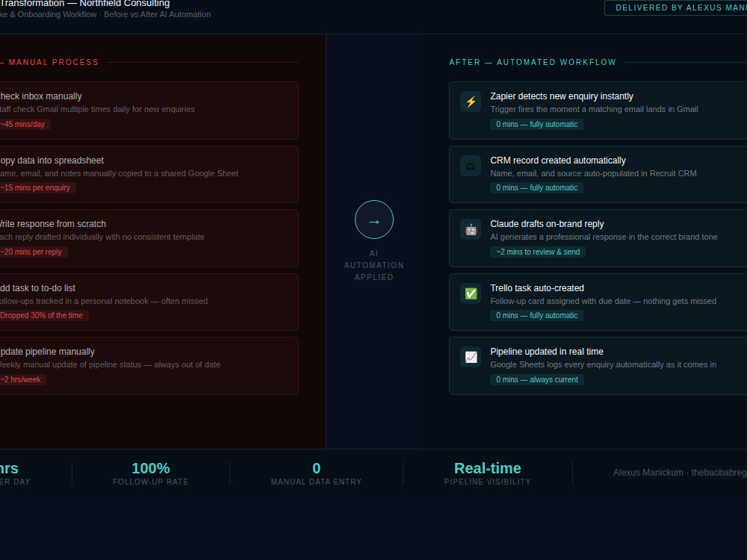
Task: Click the Claude drafts on-brand reply heading
Action: [547, 224]
